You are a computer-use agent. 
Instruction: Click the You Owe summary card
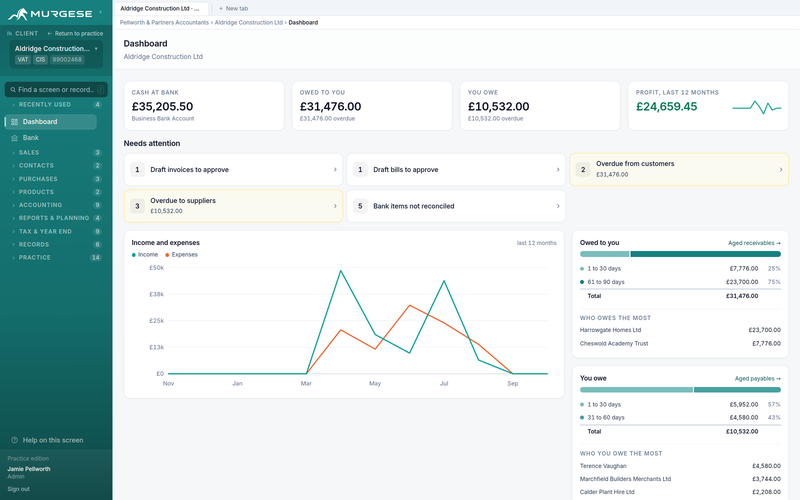540,106
